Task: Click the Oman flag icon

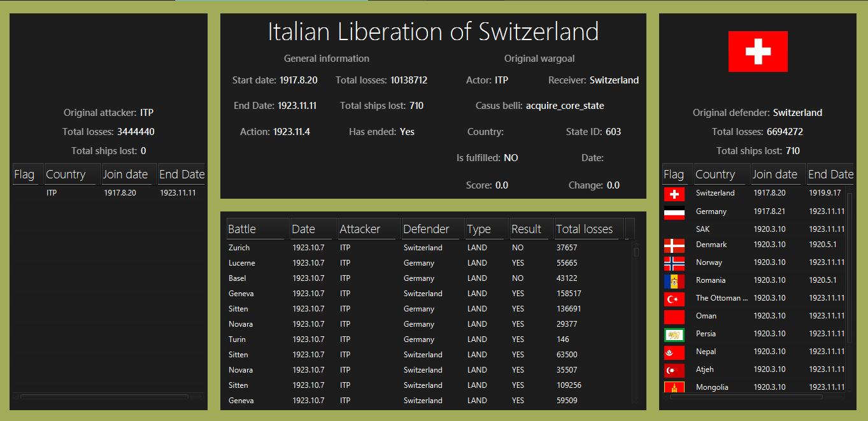Action: pyautogui.click(x=674, y=317)
